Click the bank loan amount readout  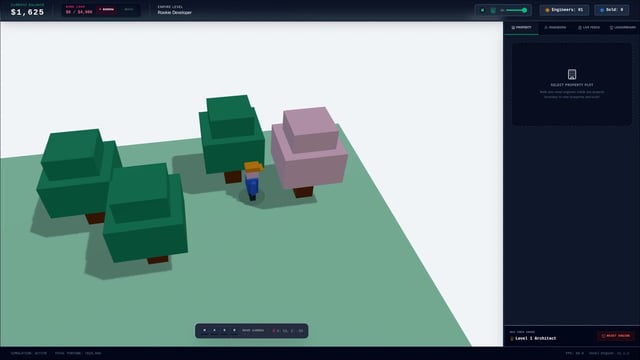[79, 12]
